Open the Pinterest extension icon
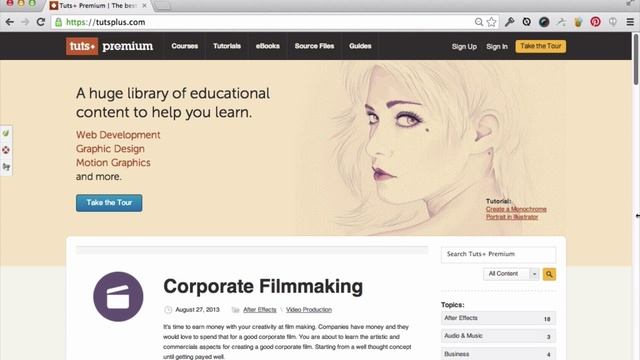640x360 pixels. 596,22
